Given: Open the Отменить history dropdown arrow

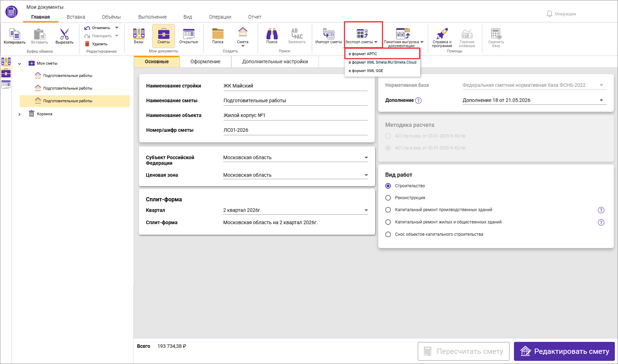Looking at the screenshot, I should 117,28.
